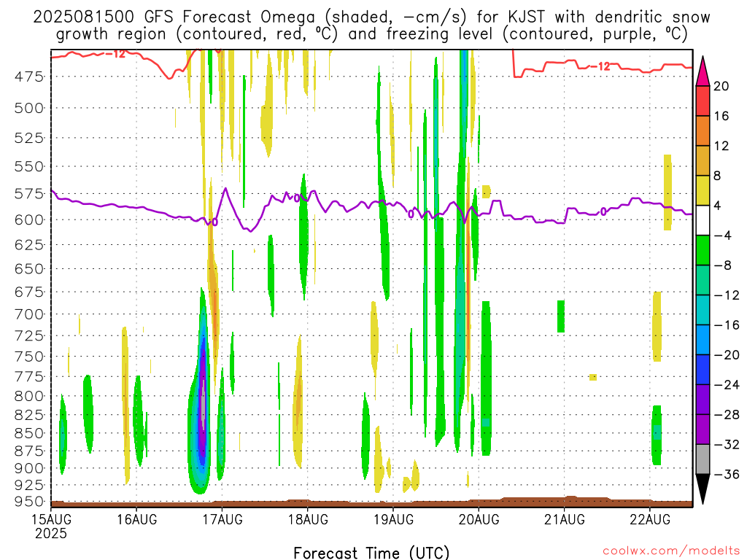The height and width of the screenshot is (560, 747).
Task: Click the 650 pressure level label
Action: click(29, 268)
